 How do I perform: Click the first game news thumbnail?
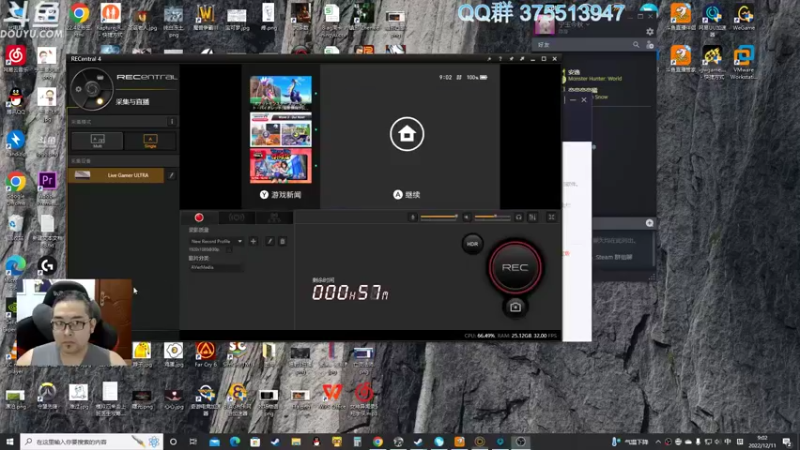point(281,92)
